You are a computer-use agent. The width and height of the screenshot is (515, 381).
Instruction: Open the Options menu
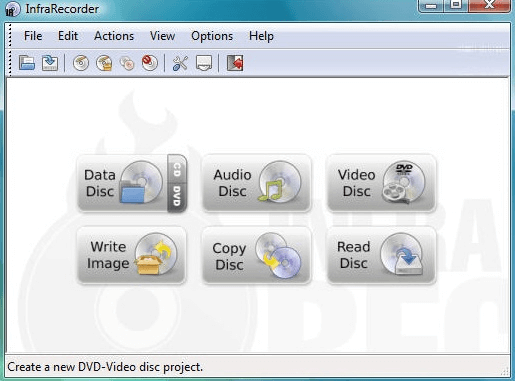[x=212, y=36]
